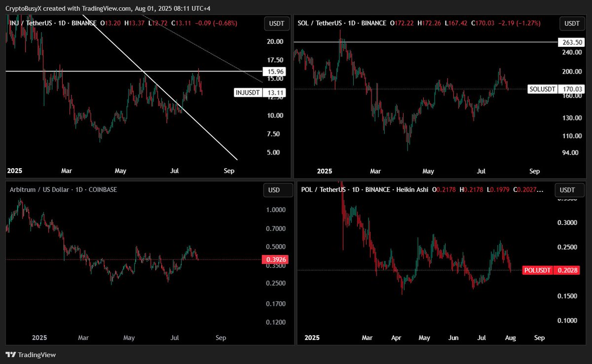Click the Jul date label on SOL chart
Screen dimensions: 592x364
[481, 171]
